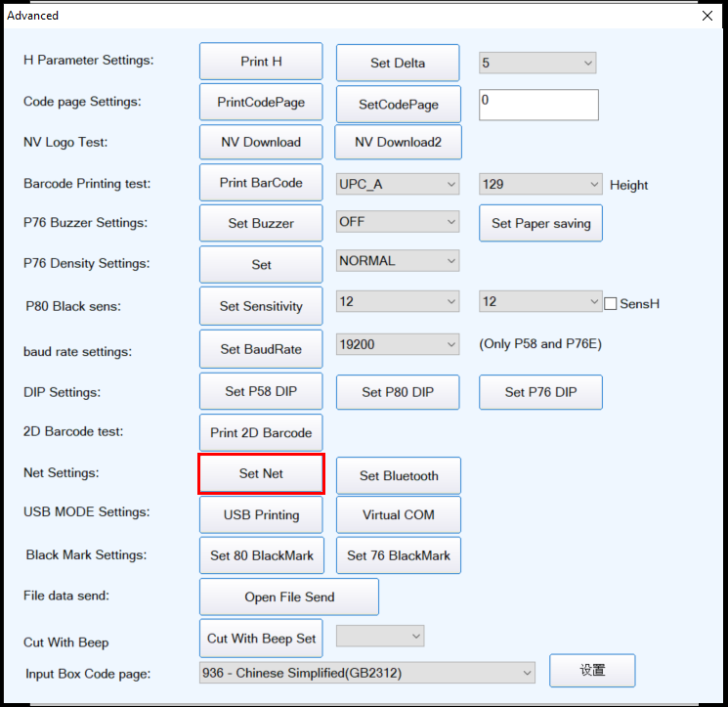Click the Set P80 DIP button
Image resolution: width=728 pixels, height=707 pixels.
tap(398, 392)
